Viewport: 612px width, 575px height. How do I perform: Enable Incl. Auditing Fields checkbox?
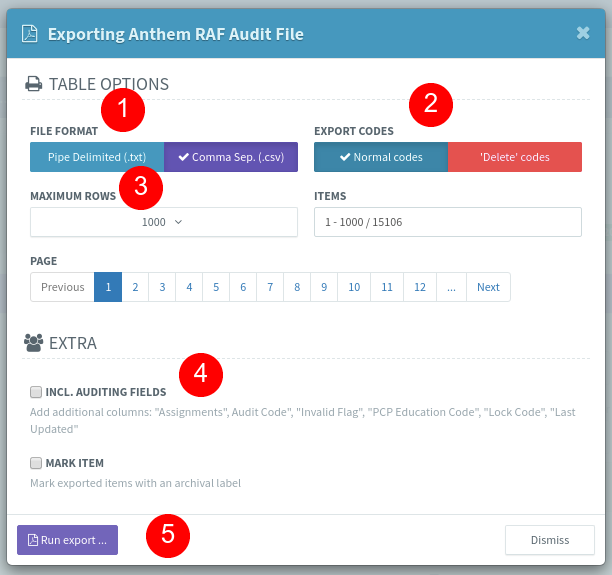point(36,392)
